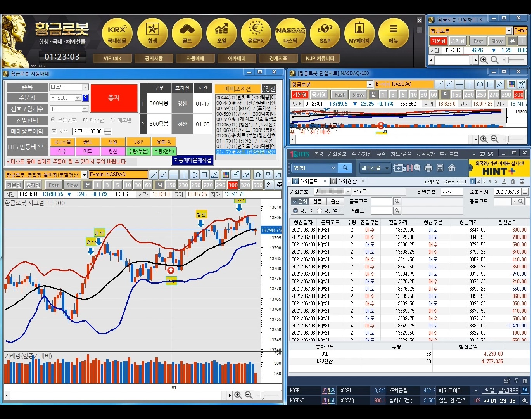Click the 비밀번호 password field
This screenshot has height=419, width=532.
point(452,192)
